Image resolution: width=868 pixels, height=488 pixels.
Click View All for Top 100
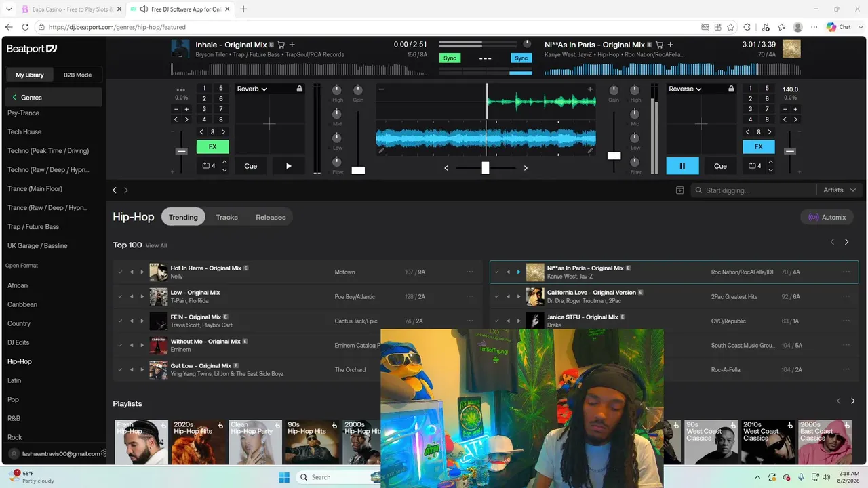(156, 245)
